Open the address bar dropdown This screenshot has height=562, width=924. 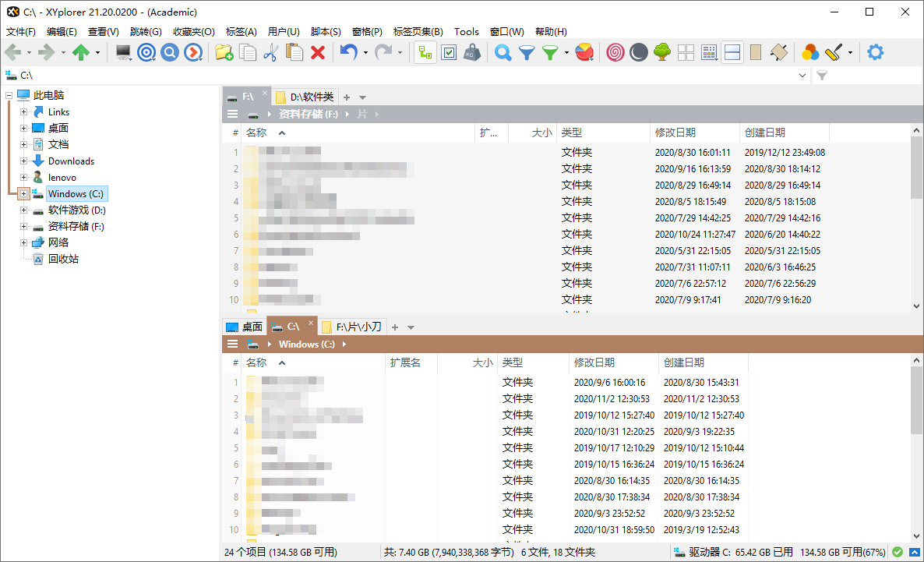802,75
